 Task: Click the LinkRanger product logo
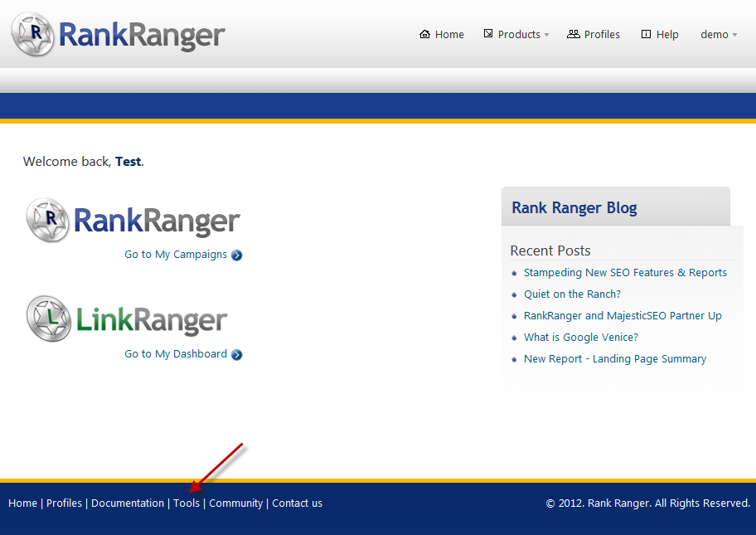(127, 319)
